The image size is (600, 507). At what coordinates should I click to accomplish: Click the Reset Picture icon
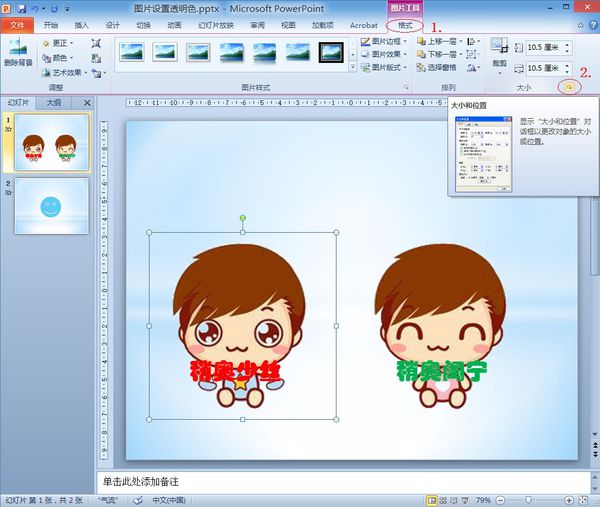coord(98,72)
